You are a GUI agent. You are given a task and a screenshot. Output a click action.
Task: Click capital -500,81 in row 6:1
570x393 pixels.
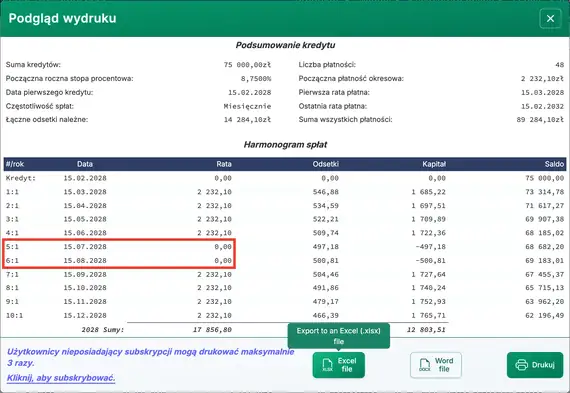tap(431, 261)
